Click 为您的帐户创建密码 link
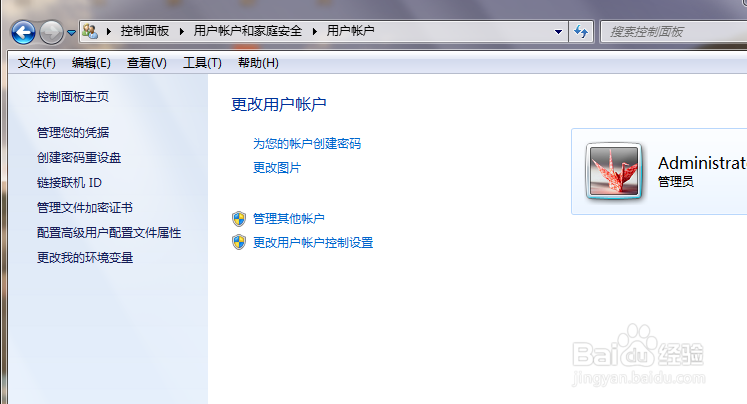The height and width of the screenshot is (404, 747). point(307,143)
